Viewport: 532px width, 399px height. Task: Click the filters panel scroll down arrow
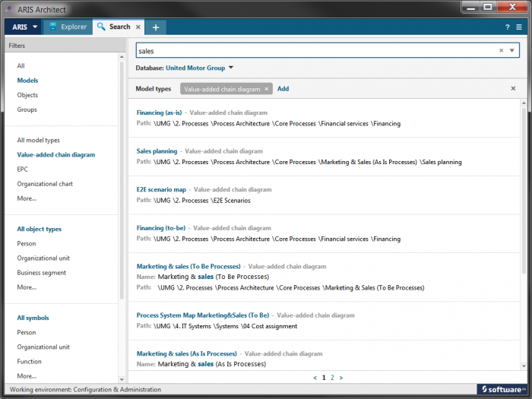click(x=122, y=380)
